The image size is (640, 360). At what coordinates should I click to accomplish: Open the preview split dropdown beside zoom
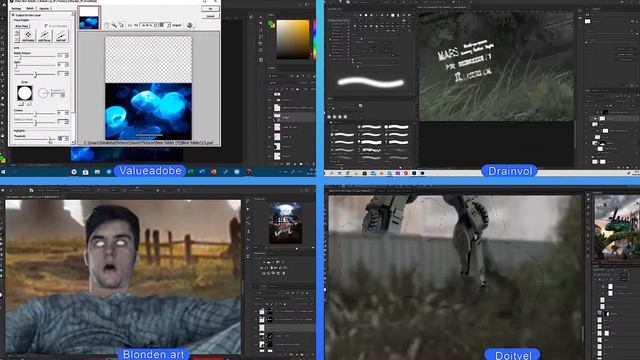click(164, 25)
